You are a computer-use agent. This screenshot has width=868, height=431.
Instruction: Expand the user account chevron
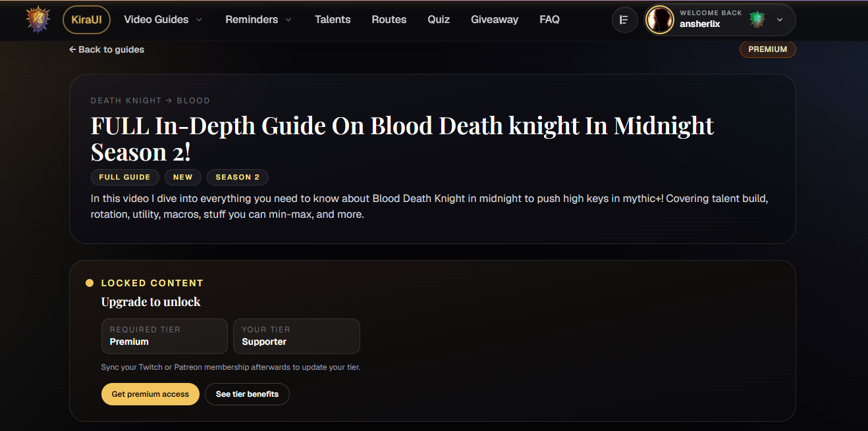click(780, 20)
